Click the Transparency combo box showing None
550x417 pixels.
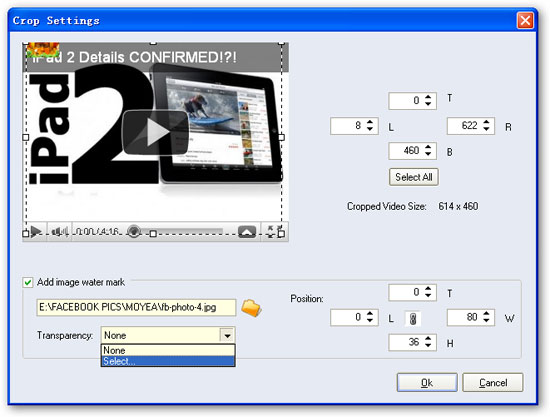click(168, 336)
